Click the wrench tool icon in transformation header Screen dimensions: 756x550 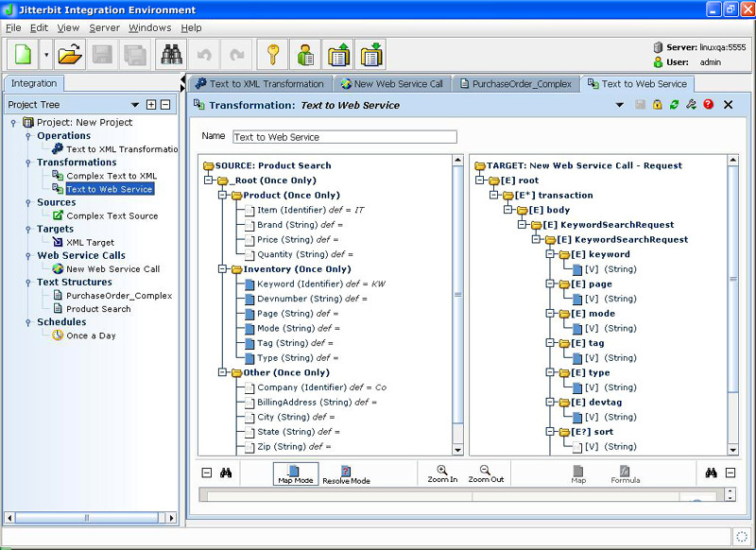click(691, 105)
